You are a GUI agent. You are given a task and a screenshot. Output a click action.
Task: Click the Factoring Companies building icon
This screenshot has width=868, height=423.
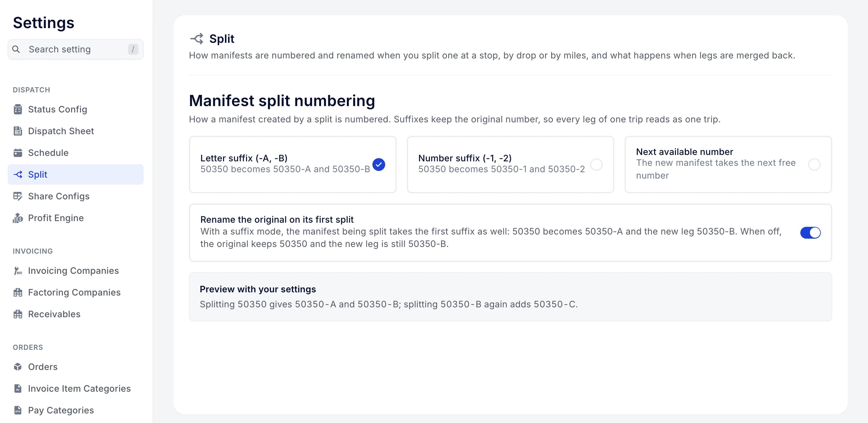[18, 292]
